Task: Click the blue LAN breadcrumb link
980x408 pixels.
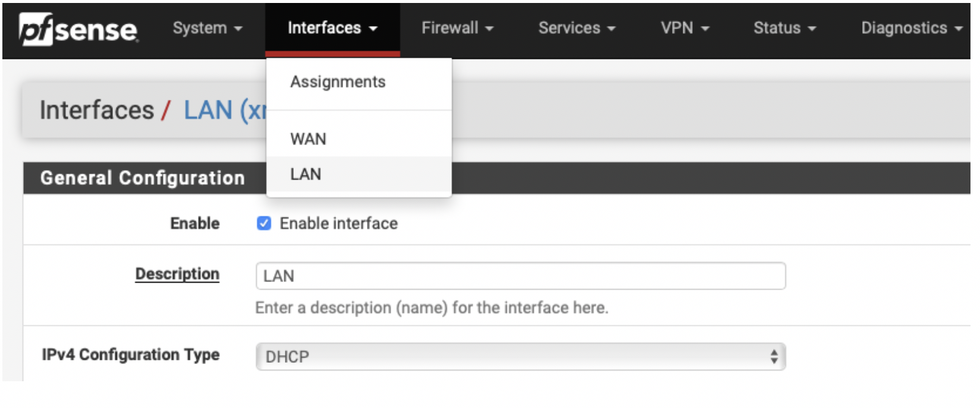Action: (x=224, y=111)
